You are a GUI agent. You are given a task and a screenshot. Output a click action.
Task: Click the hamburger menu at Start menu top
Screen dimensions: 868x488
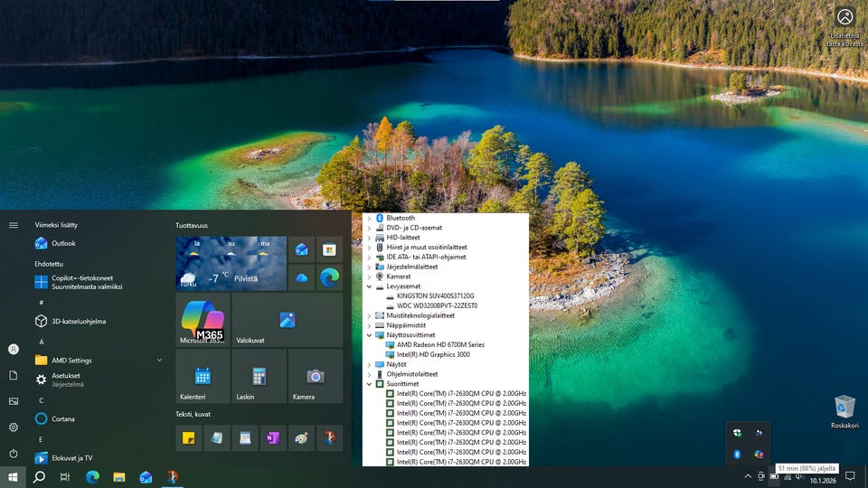(14, 225)
